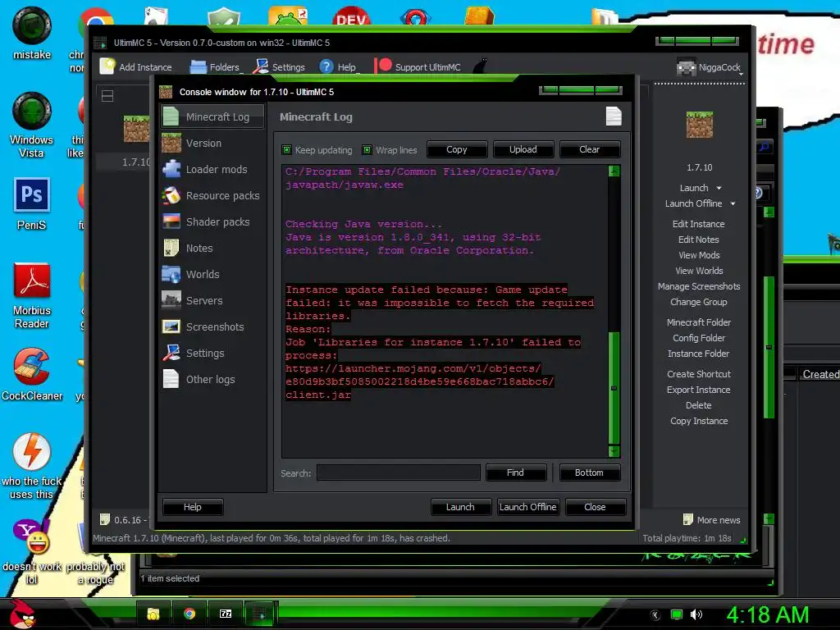Click the Bottom button
This screenshot has width=840, height=630.
pos(589,472)
